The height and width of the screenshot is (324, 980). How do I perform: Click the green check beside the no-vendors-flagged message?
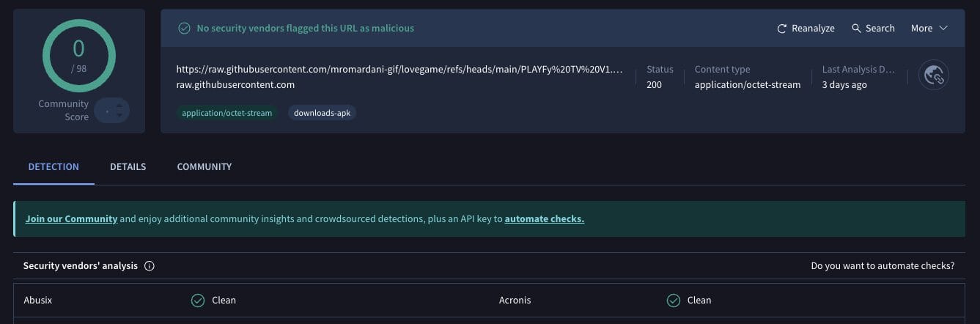coord(185,29)
